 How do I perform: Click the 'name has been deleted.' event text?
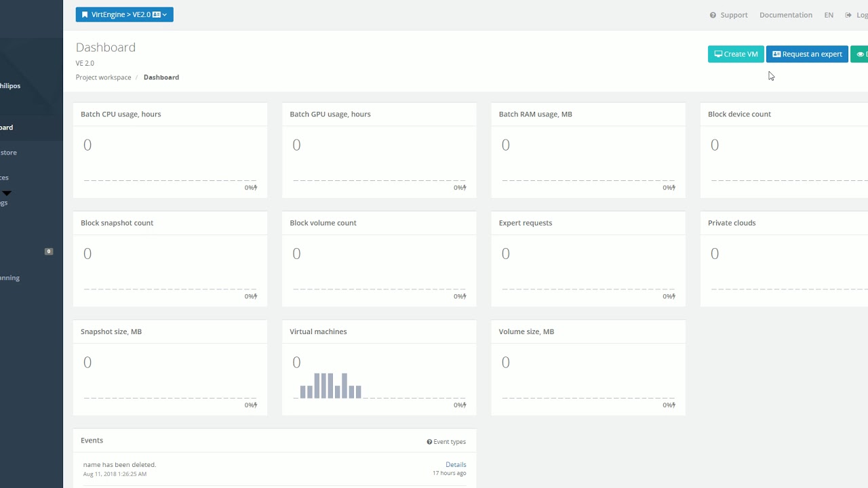119,464
